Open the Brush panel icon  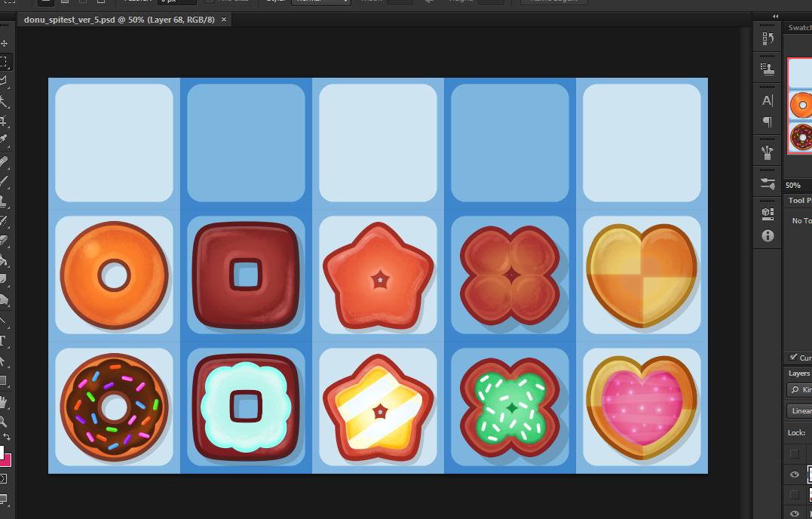[768, 152]
